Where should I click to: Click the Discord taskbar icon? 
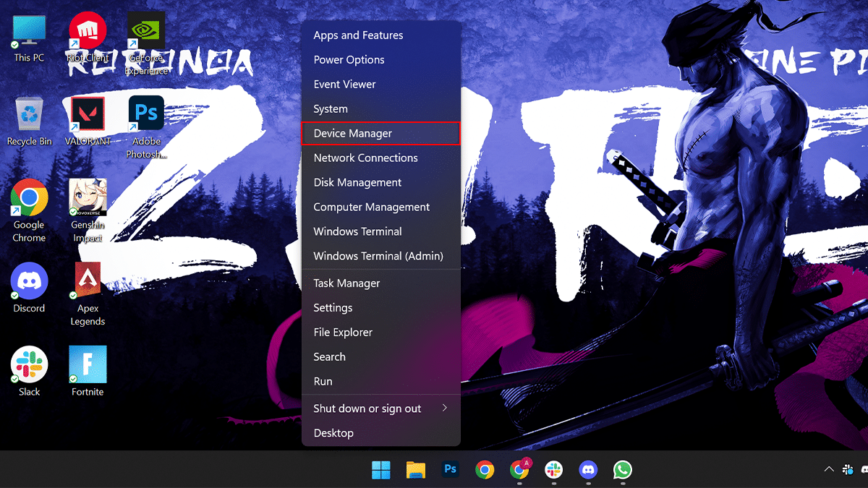pos(588,471)
